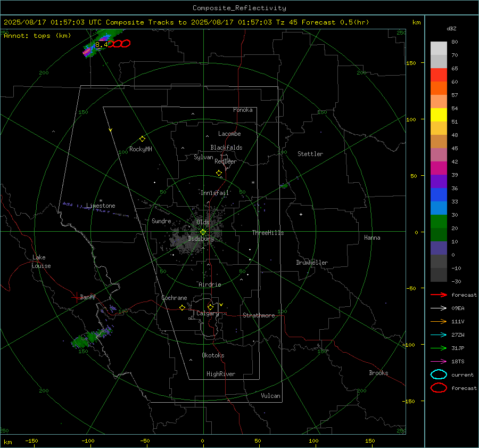The height and width of the screenshot is (448, 479).
Task: Select the magenta 18TS track arrow
Action: point(439,362)
